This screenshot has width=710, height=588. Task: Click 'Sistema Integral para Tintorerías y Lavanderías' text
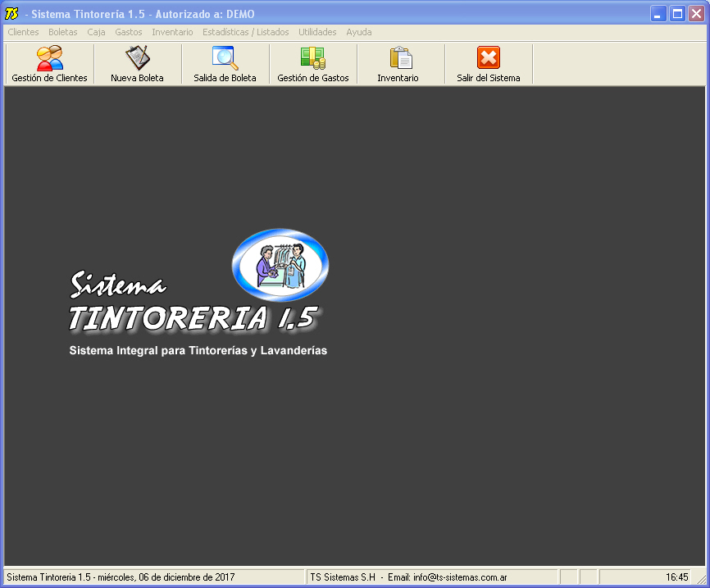click(198, 351)
